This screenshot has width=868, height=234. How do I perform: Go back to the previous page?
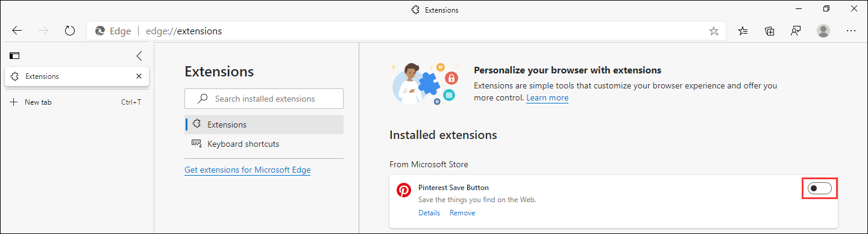pos(17,31)
